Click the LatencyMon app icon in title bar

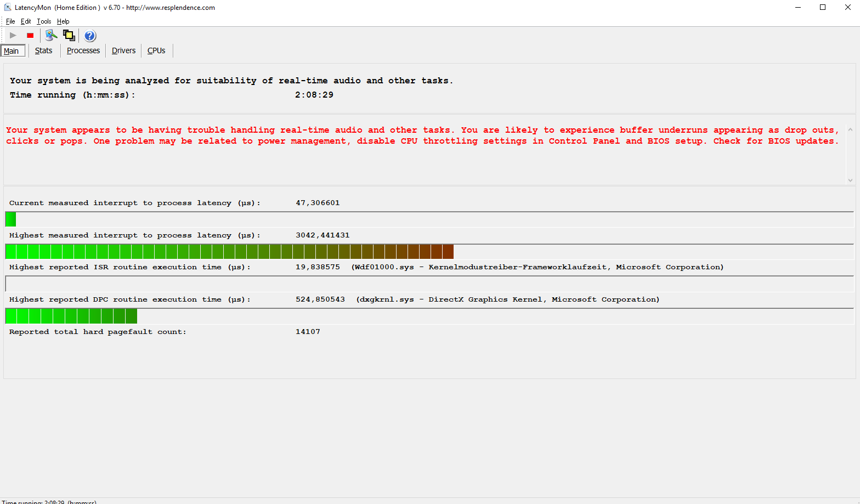coord(8,8)
